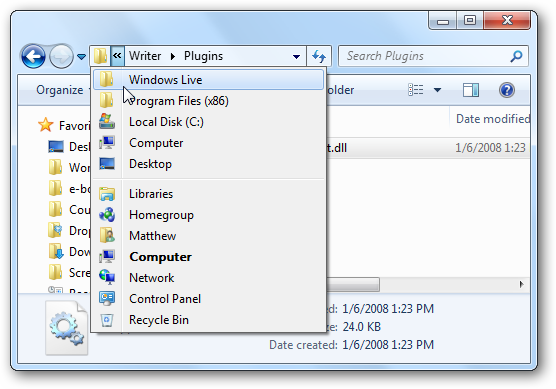
Task: Click the Libraries folder icon
Action: coord(107,194)
